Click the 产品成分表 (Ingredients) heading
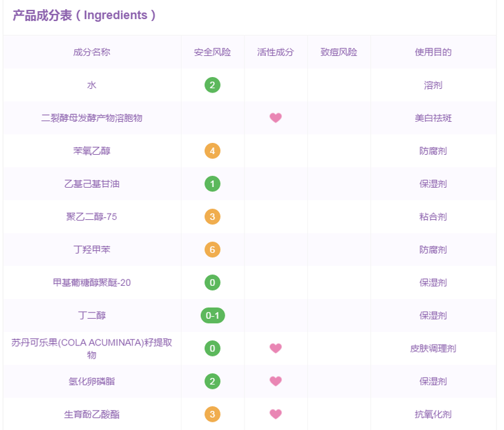 point(84,15)
